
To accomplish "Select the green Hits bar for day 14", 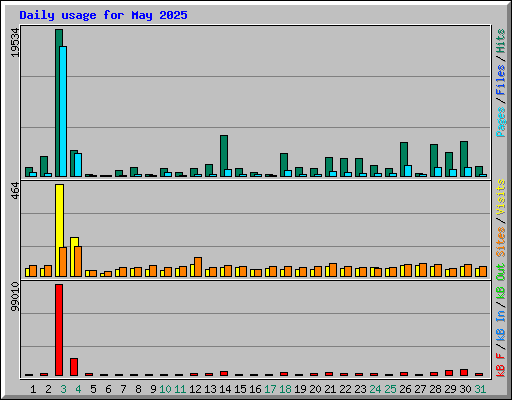I will 224,152.
